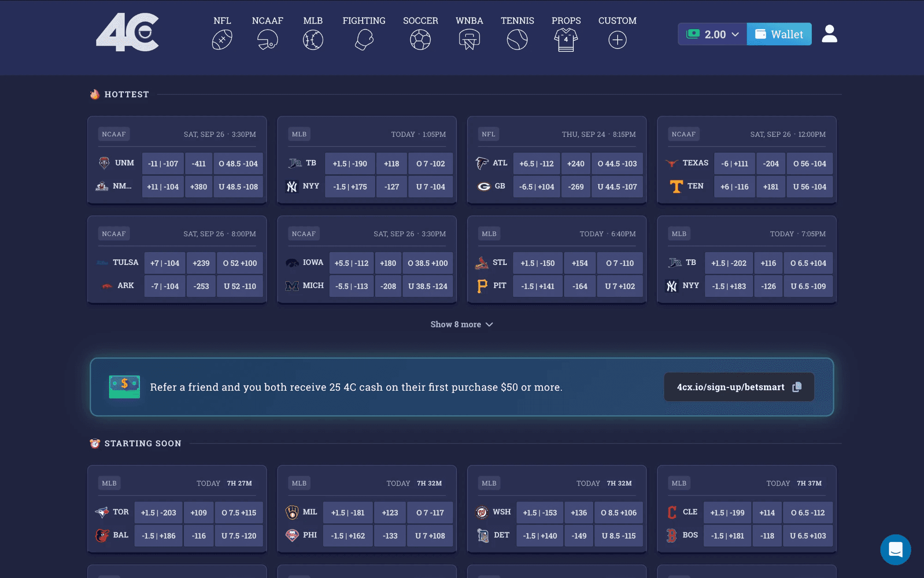Screen dimensions: 924x578
Task: Click the NFL tag on ATL game
Action: tap(488, 134)
